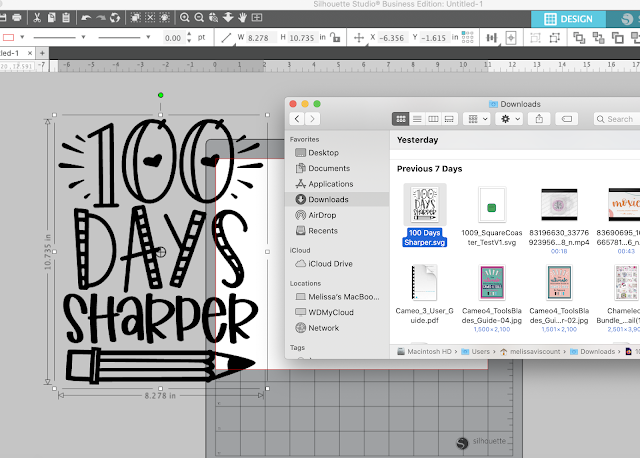Click the line thickness value field
The height and width of the screenshot is (458, 640).
[173, 38]
